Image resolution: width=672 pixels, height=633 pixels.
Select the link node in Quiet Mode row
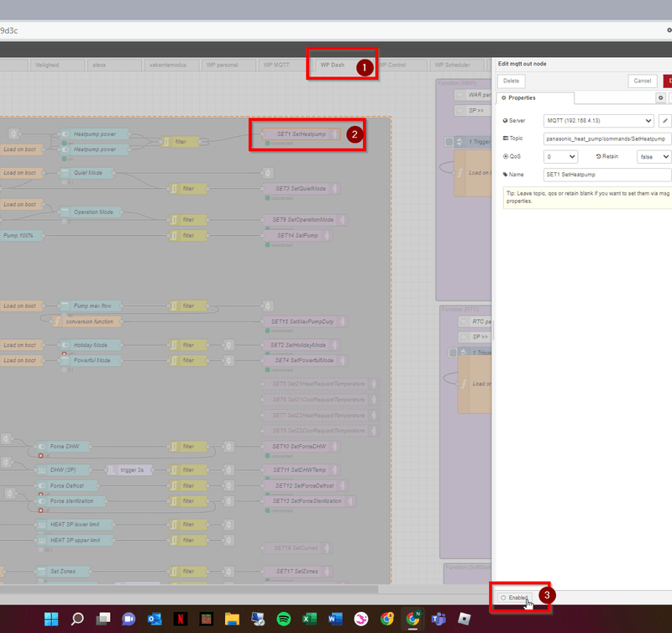coord(268,173)
